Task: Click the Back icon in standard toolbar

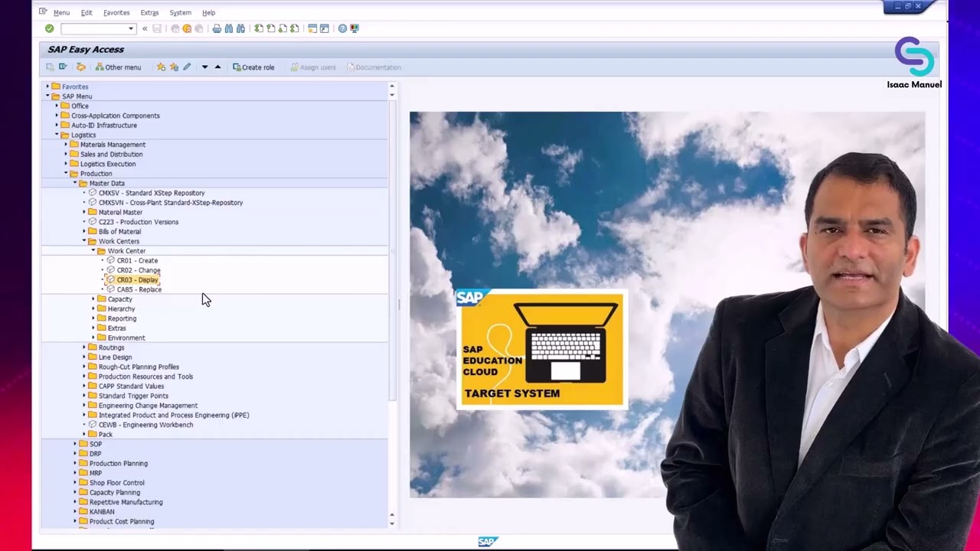Action: pyautogui.click(x=175, y=28)
